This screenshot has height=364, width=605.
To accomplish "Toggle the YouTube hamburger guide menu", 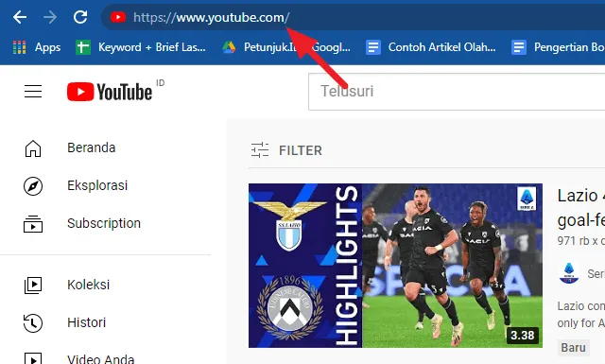I will tap(33, 92).
